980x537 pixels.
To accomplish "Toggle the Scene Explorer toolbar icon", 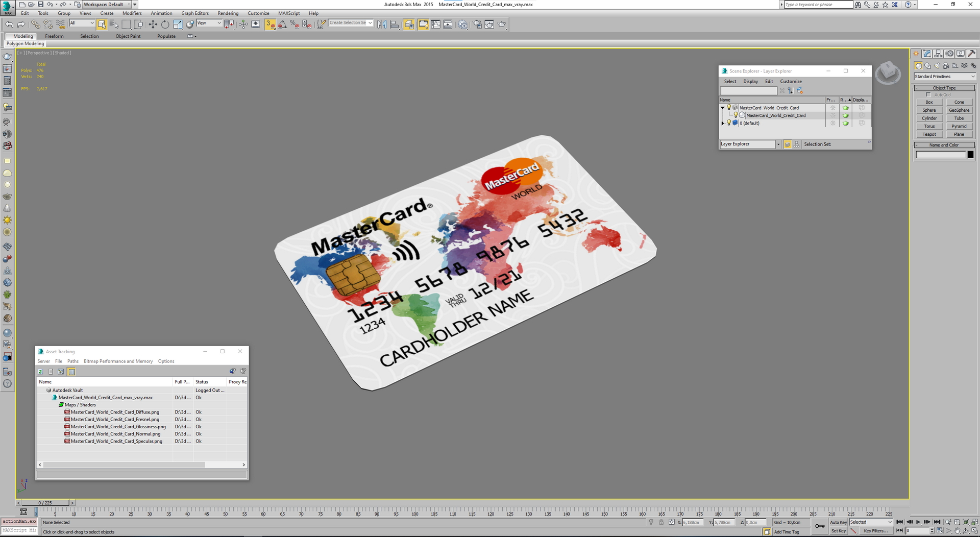I will tap(409, 24).
